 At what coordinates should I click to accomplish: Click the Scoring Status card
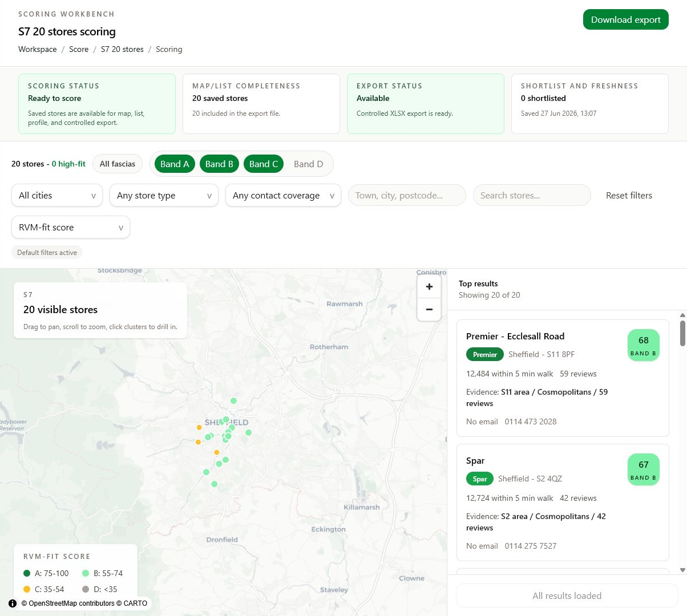click(x=97, y=104)
